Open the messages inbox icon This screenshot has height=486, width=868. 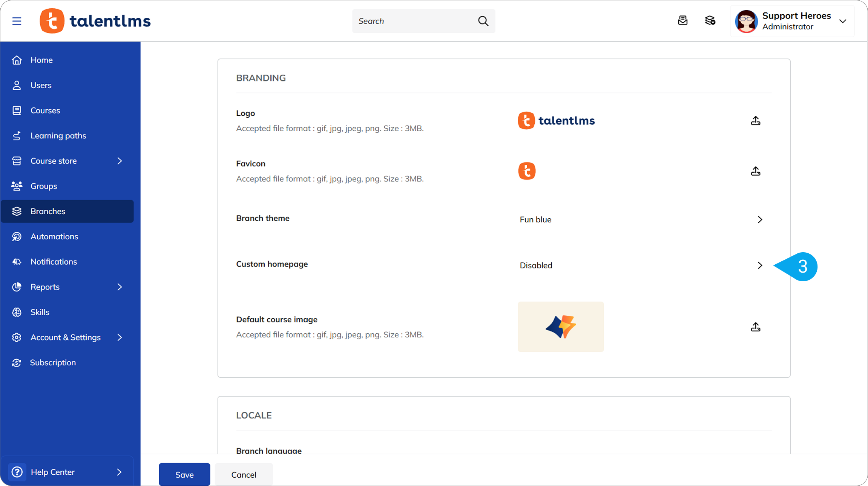[x=682, y=20]
